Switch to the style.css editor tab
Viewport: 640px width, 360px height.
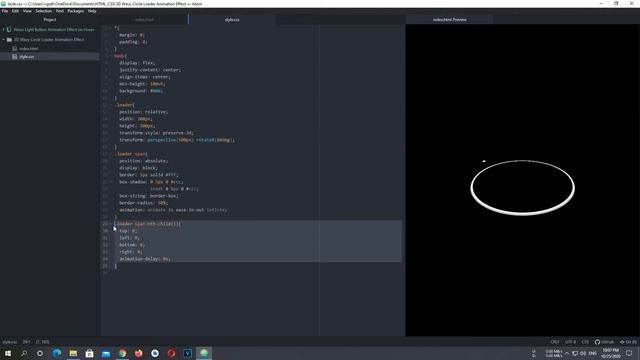232,20
